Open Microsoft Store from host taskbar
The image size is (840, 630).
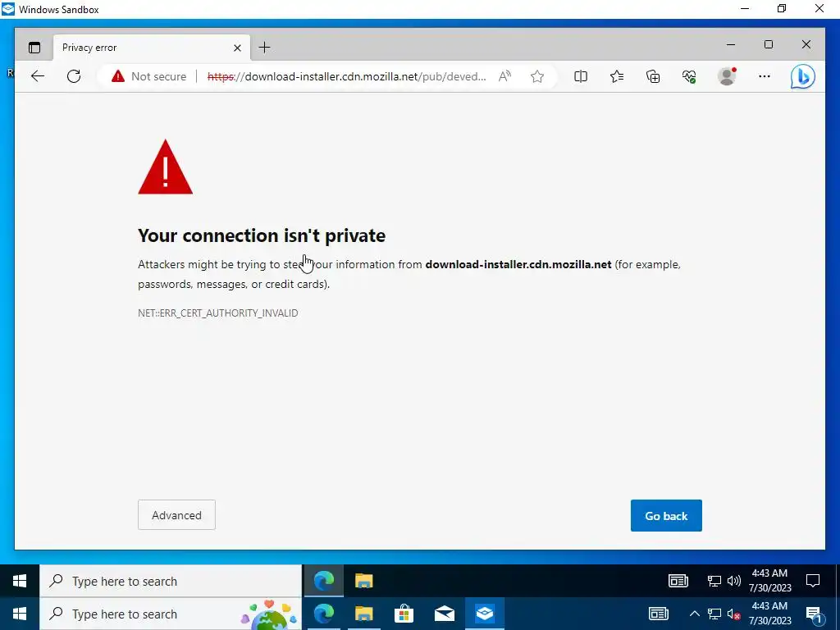[x=404, y=614]
